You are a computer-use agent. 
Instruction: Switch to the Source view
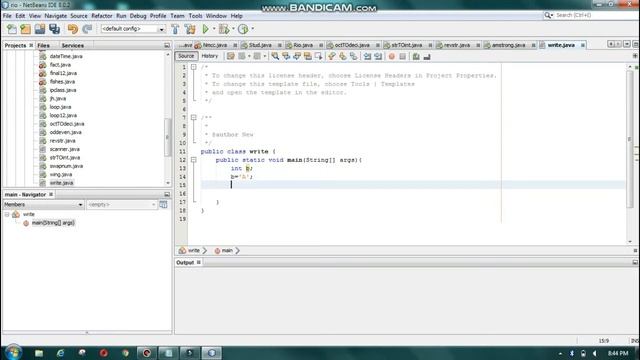[186, 56]
